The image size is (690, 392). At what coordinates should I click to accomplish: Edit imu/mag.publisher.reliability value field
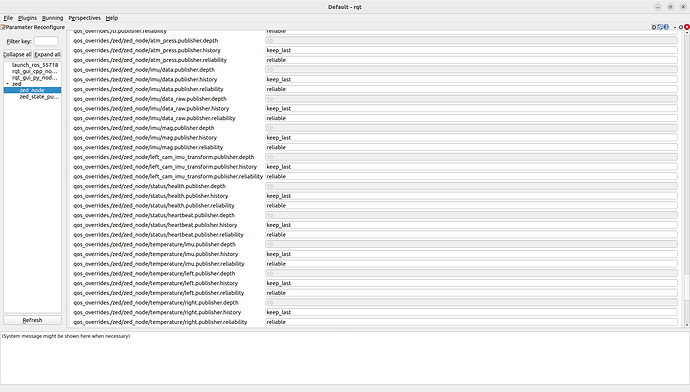point(471,147)
